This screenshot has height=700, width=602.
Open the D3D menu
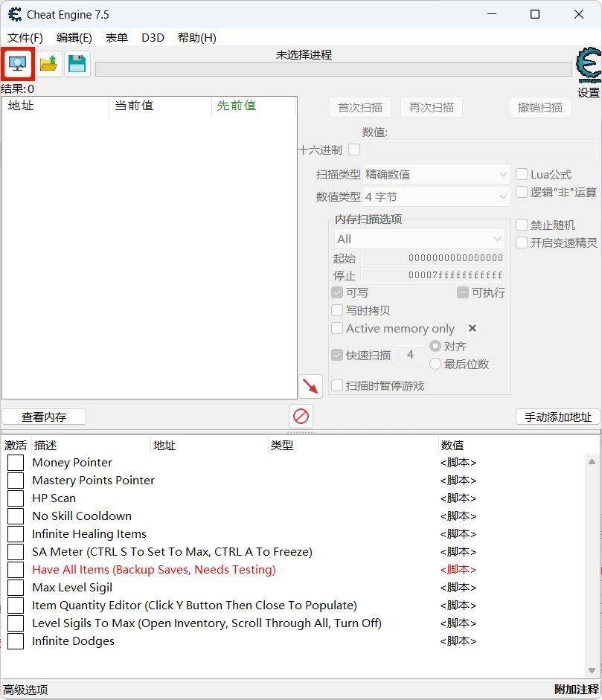pyautogui.click(x=153, y=37)
